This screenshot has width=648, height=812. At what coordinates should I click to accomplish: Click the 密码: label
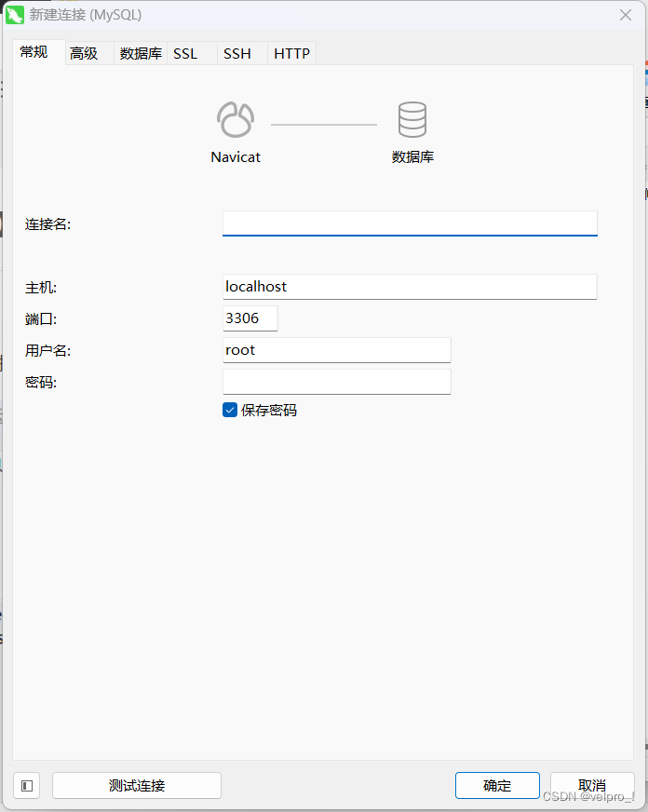(41, 382)
